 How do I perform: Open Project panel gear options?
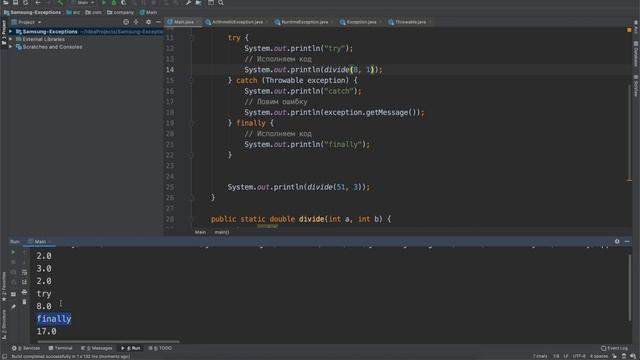(x=148, y=22)
